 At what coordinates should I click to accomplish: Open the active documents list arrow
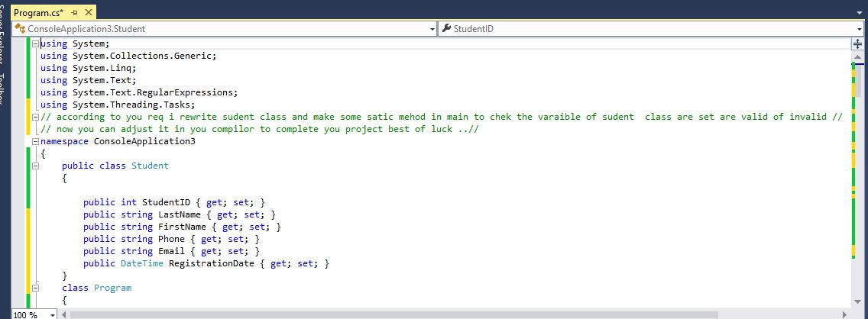pyautogui.click(x=861, y=13)
